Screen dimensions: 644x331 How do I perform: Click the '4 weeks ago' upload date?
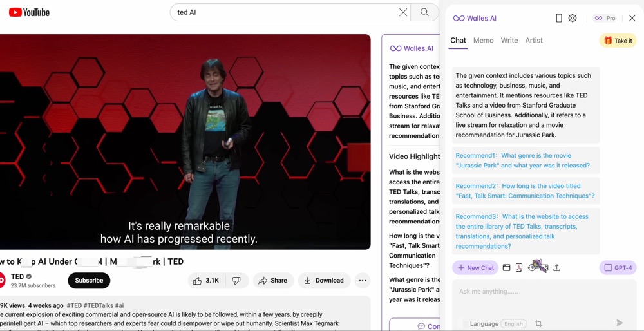[46, 305]
